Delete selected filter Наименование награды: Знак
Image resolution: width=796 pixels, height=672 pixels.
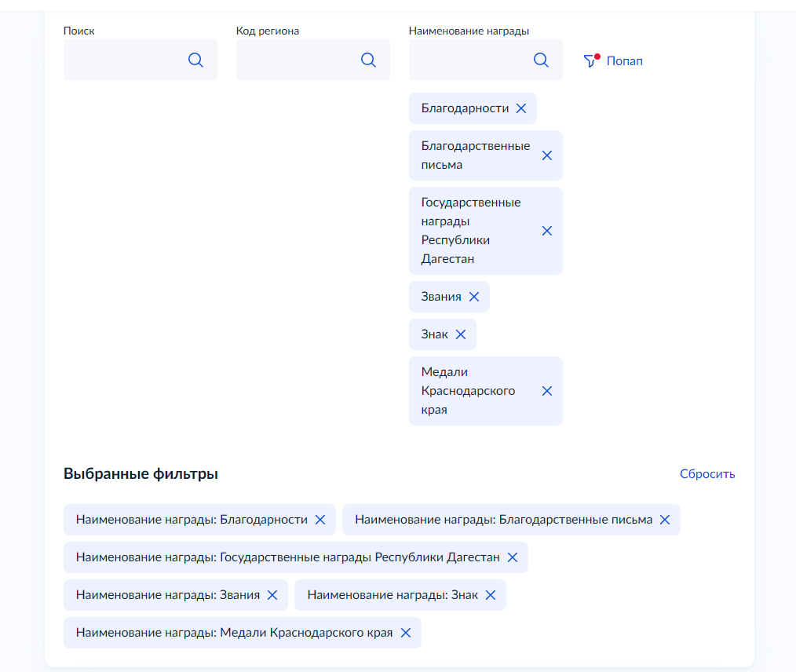[491, 595]
